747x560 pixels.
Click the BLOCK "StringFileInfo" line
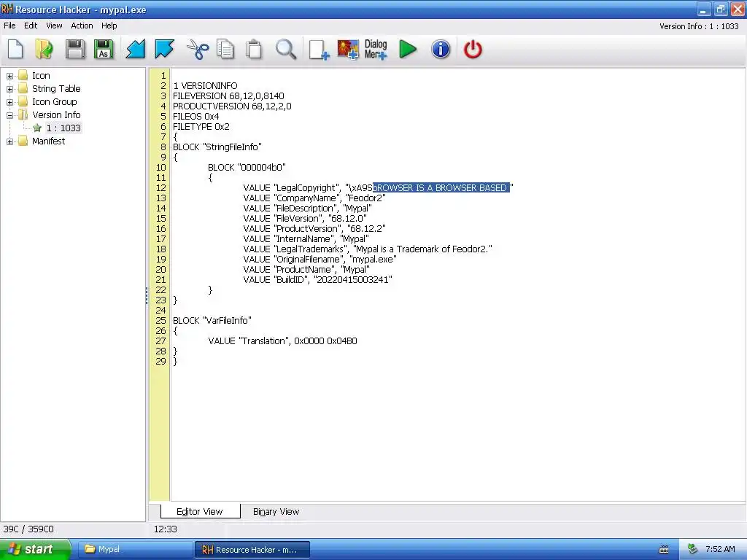217,147
